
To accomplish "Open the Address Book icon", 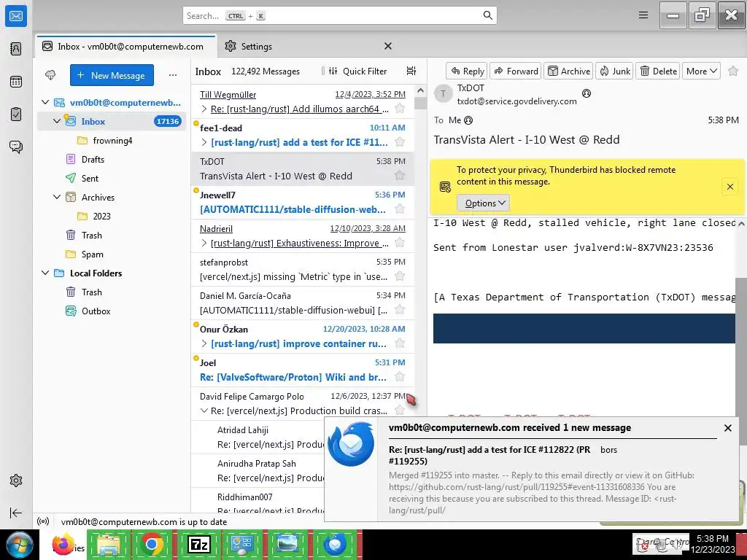I will (16, 49).
